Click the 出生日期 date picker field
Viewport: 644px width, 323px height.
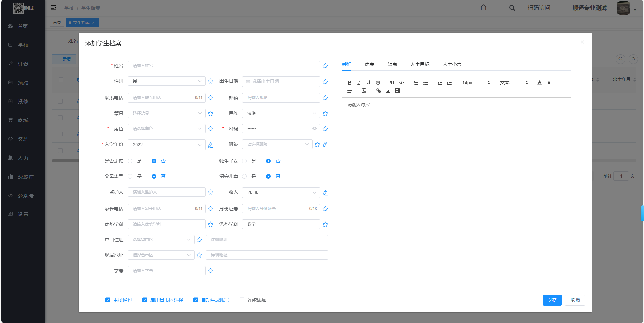point(281,82)
